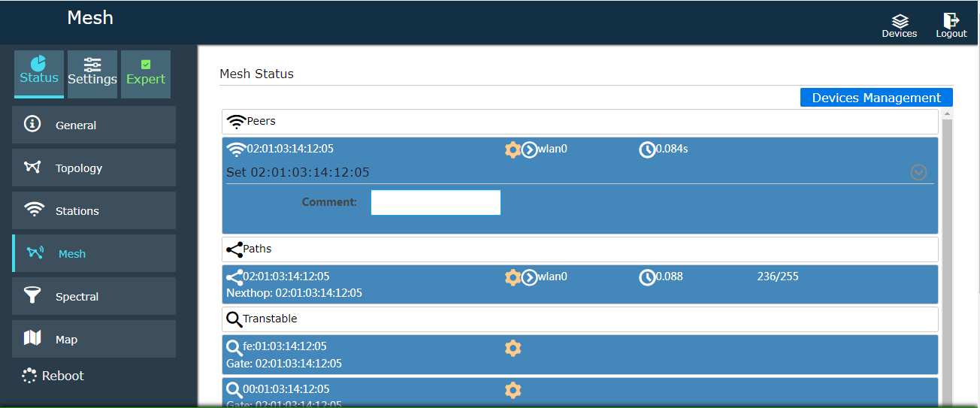
Task: Click the Reboot spinner icon
Action: click(29, 376)
